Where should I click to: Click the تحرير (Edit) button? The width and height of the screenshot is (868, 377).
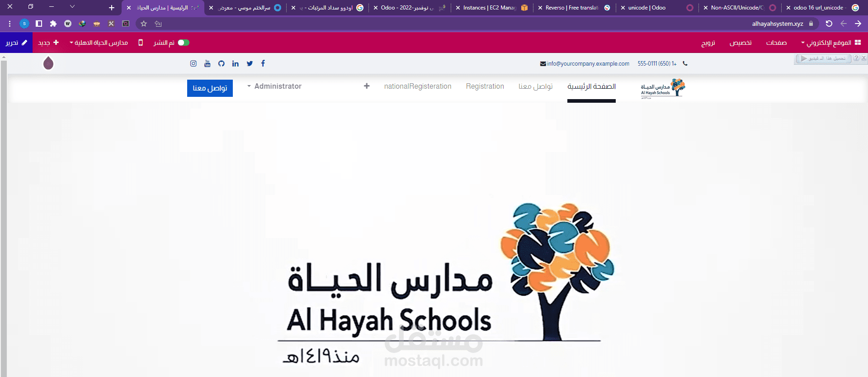click(x=16, y=43)
